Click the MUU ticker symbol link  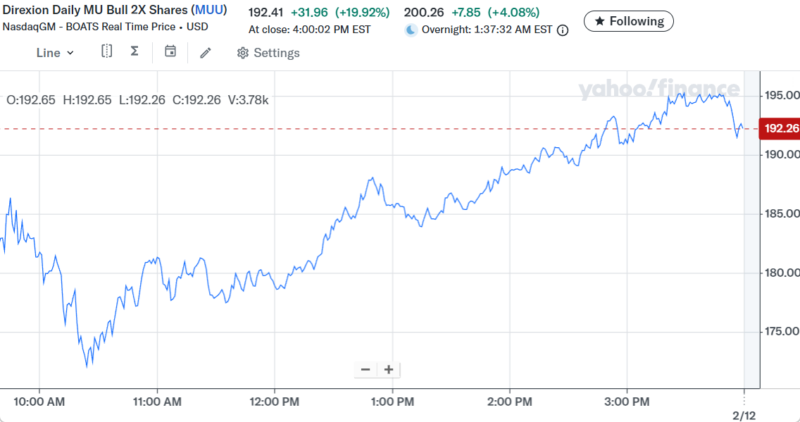click(x=208, y=10)
